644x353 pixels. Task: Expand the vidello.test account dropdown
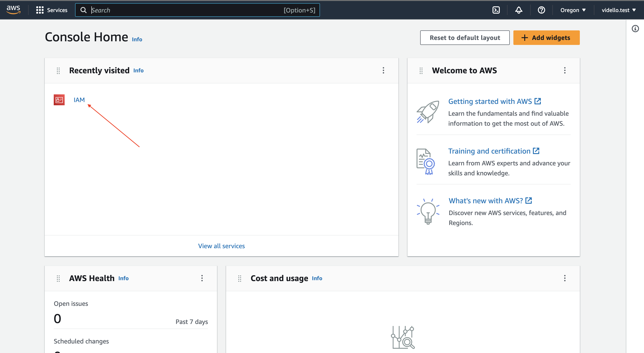(x=619, y=10)
